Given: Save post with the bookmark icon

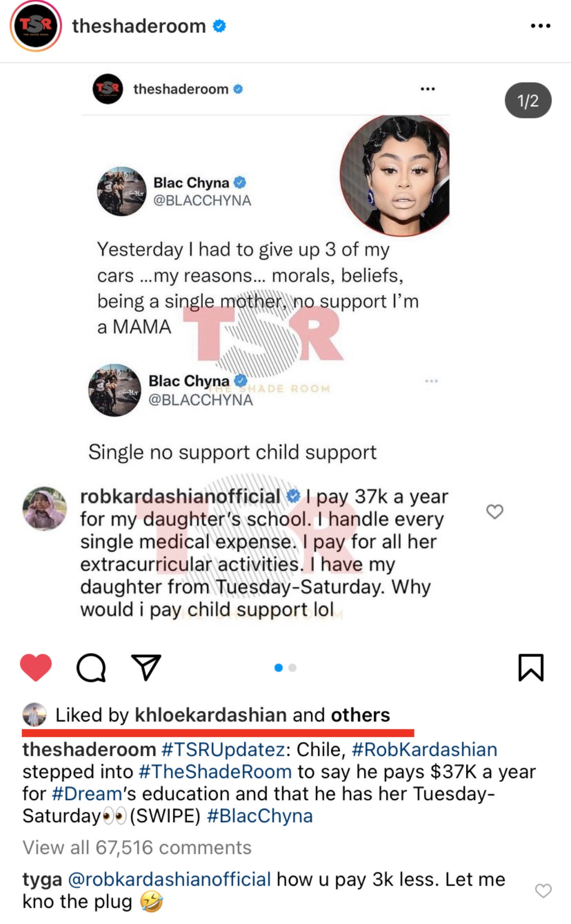Looking at the screenshot, I should pos(531,667).
